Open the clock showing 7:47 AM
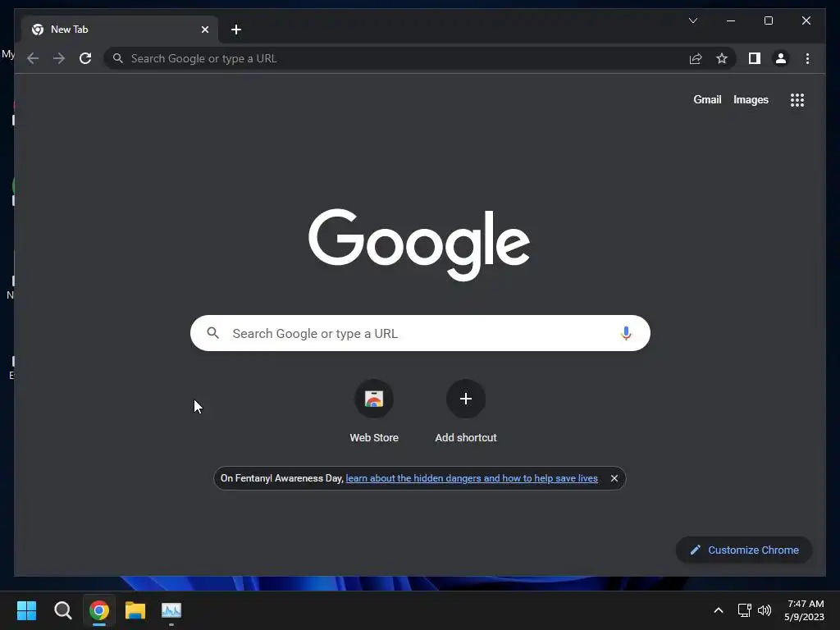The height and width of the screenshot is (630, 840). [804, 610]
